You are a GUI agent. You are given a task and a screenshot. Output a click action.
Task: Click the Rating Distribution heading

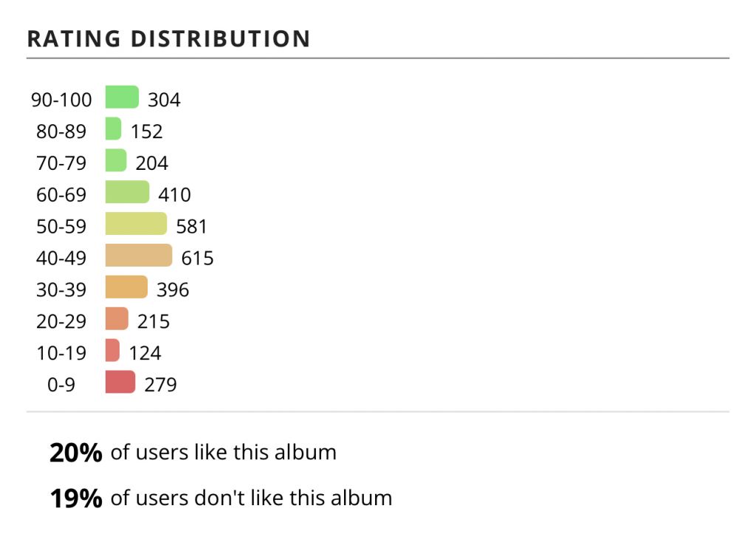click(x=169, y=39)
